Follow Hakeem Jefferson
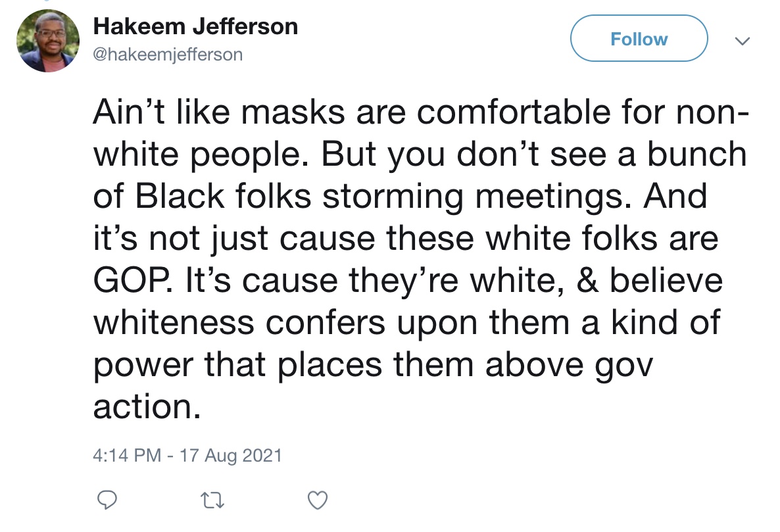 click(639, 38)
